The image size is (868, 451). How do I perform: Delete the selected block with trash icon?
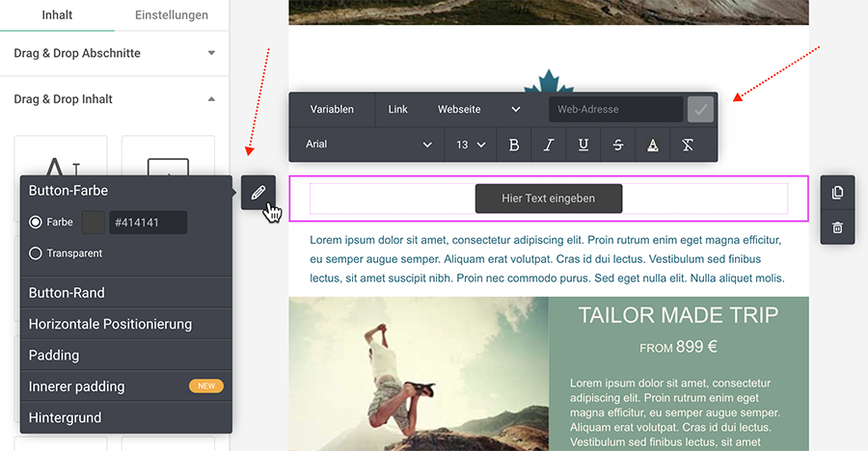coord(837,227)
